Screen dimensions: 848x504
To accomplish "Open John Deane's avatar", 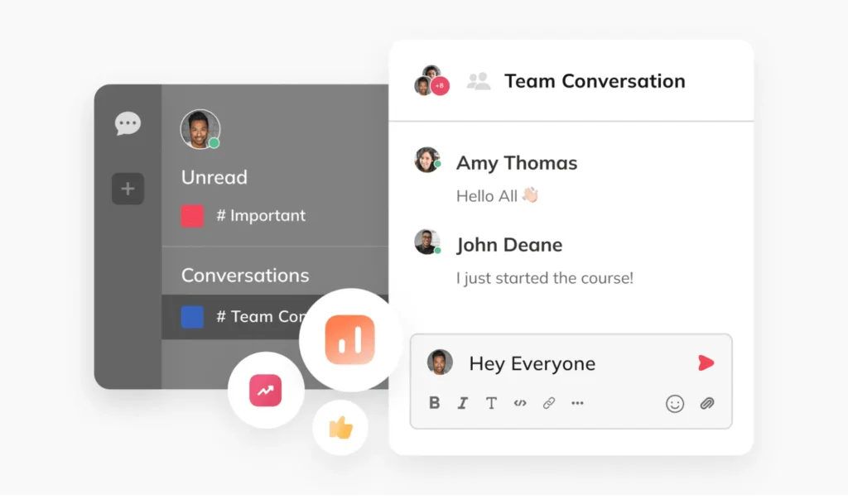I will click(x=427, y=242).
